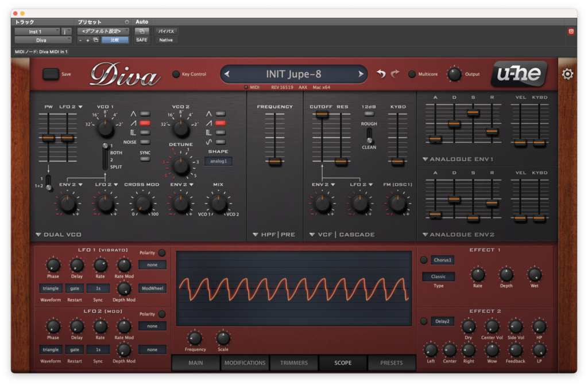588x386 pixels.
Task: Enable VCO 1 triangle waveform switch
Action: [145, 114]
